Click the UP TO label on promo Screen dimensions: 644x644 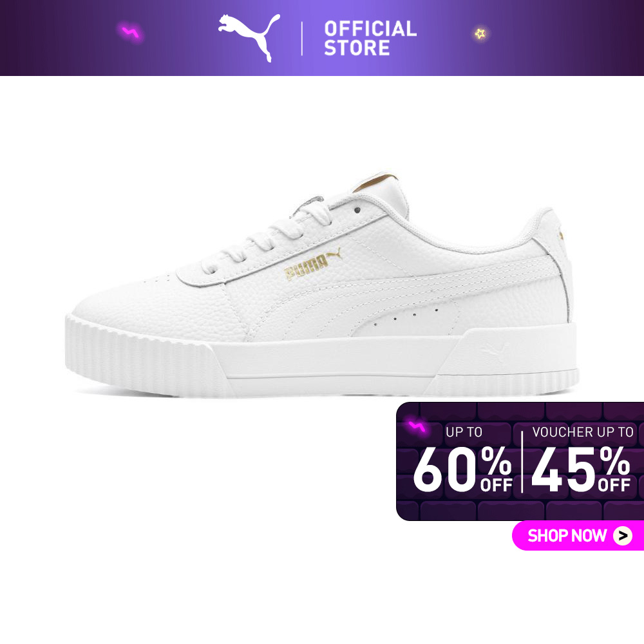tap(464, 431)
